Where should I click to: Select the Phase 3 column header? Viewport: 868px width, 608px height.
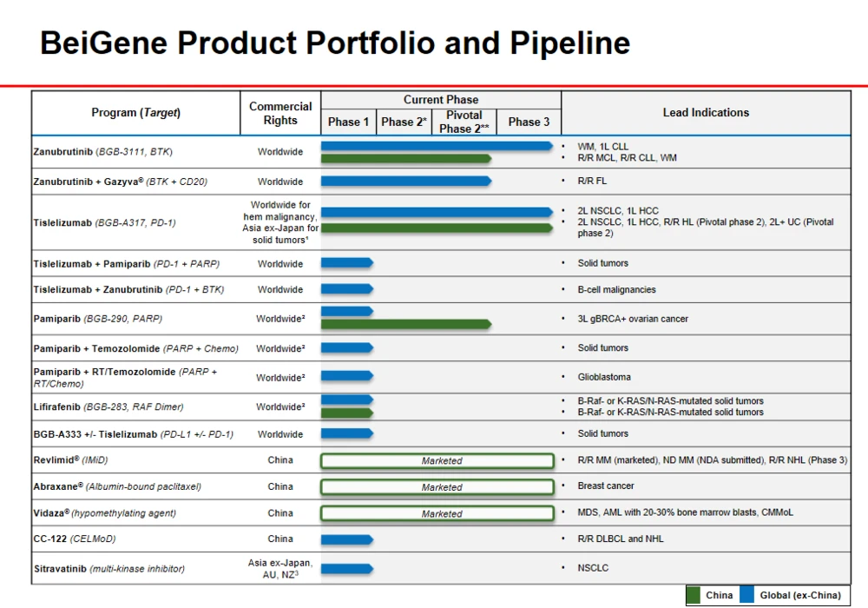(529, 122)
